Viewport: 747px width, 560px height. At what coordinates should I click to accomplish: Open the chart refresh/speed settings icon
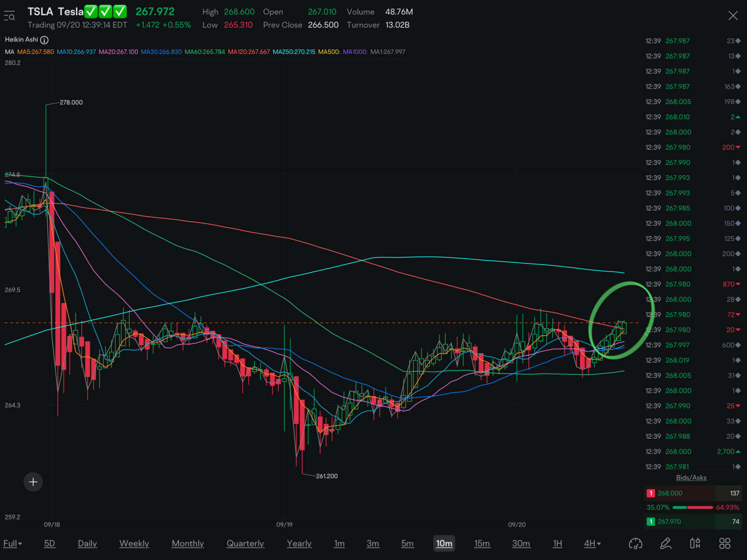(x=635, y=543)
